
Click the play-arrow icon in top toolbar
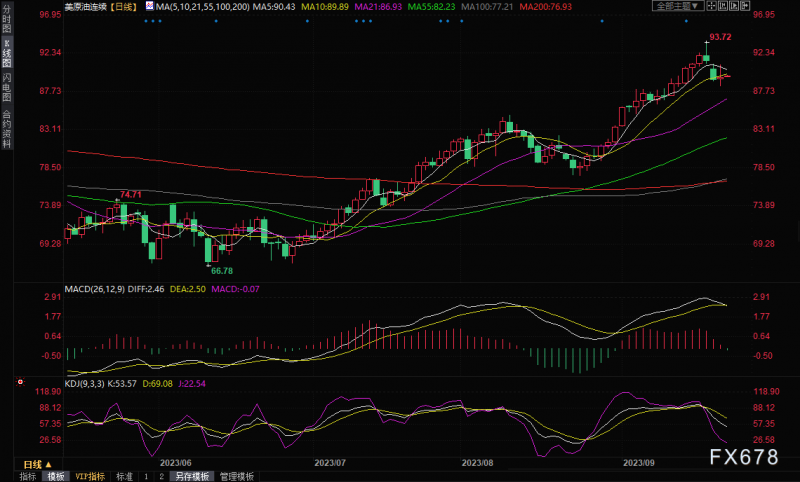pyautogui.click(x=733, y=6)
